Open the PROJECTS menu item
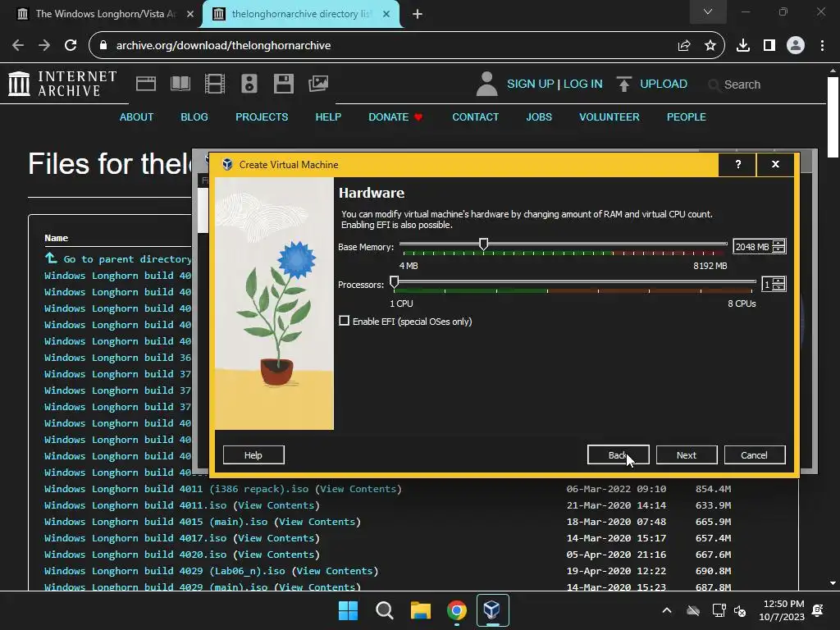Image resolution: width=840 pixels, height=630 pixels. pyautogui.click(x=262, y=116)
